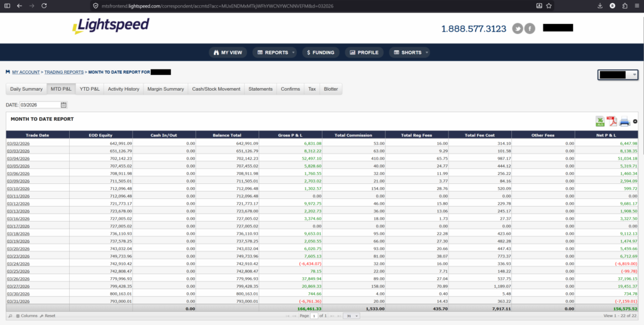Open the Facebook social icon
Screen dimensions: 644x325
click(x=530, y=28)
